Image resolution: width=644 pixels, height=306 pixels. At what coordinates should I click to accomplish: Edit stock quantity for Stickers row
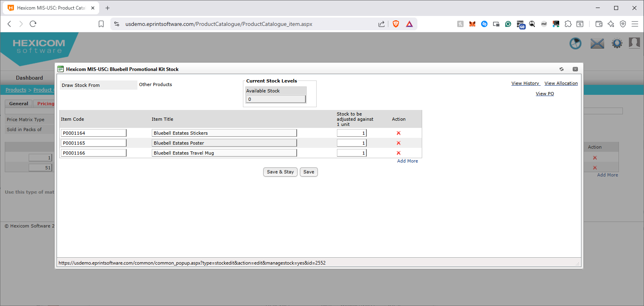352,133
